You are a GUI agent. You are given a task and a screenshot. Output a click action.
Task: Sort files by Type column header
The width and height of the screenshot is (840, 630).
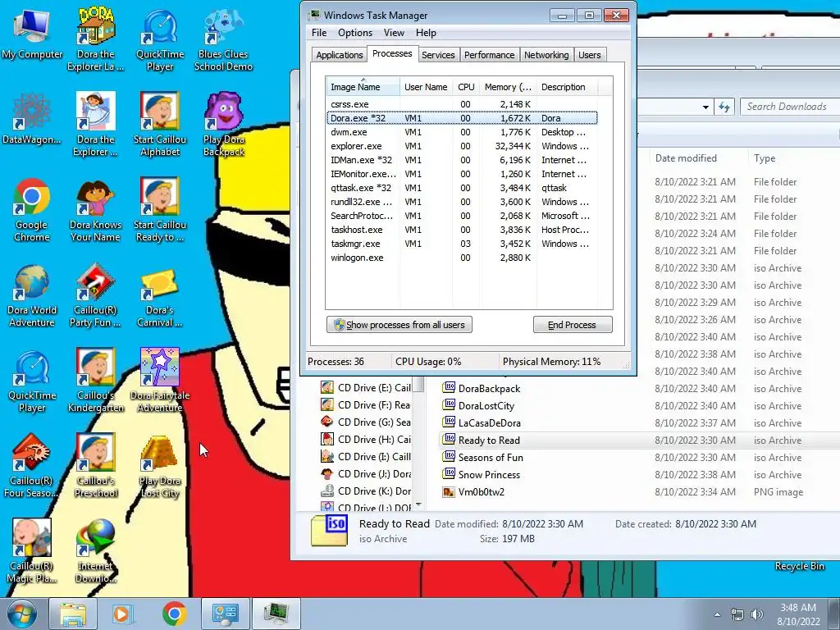tap(793, 158)
